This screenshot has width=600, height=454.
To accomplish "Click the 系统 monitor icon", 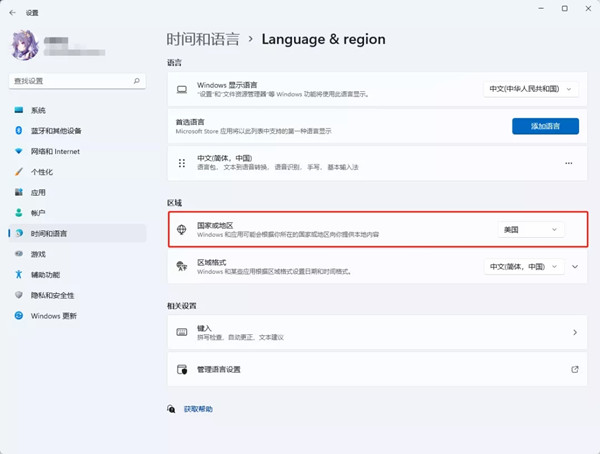I will coord(18,110).
